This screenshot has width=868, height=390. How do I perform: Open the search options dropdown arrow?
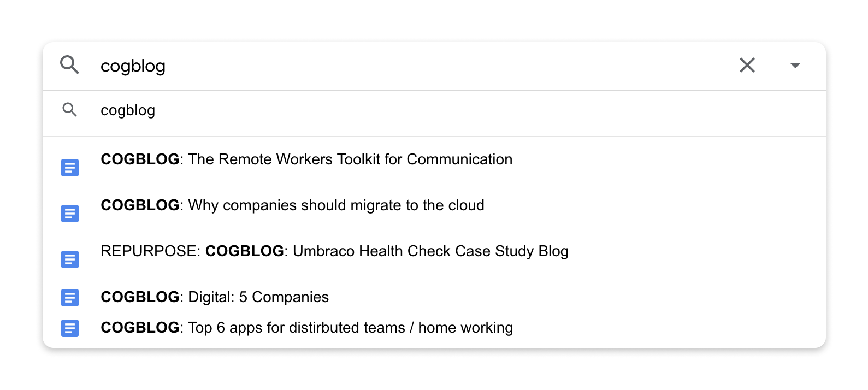coord(795,65)
